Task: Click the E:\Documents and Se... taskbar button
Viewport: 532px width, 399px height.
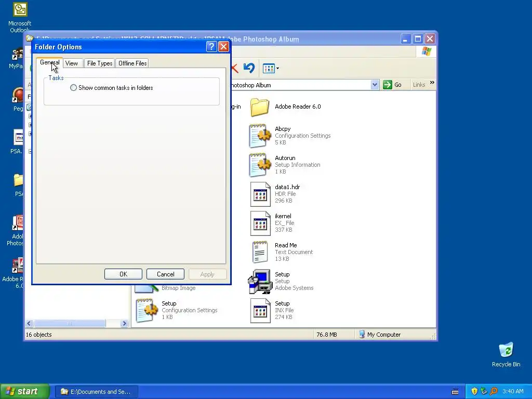Action: (96, 392)
